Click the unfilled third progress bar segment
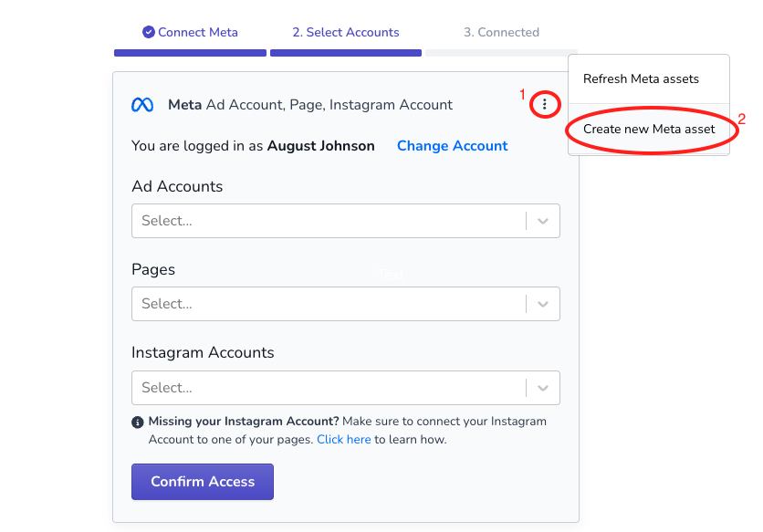The height and width of the screenshot is (532, 763). (501, 53)
